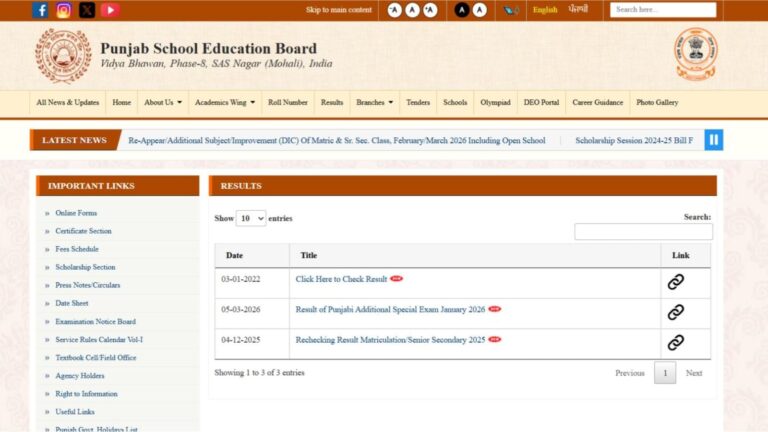Open Olympiad menu item
768x432 pixels.
(x=495, y=102)
